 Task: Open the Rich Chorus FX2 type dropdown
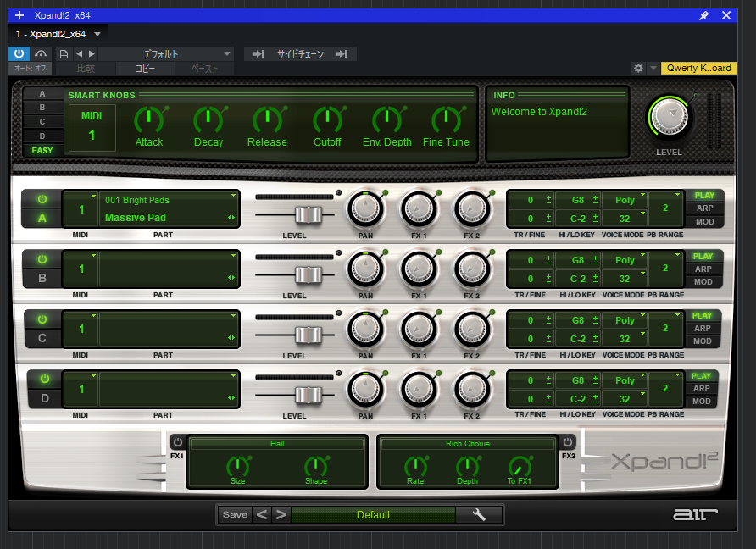(468, 444)
